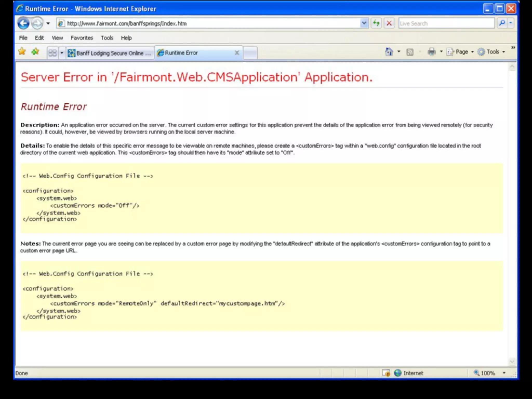The width and height of the screenshot is (532, 399).
Task: Click the Add to Favorites icon
Action: (35, 51)
